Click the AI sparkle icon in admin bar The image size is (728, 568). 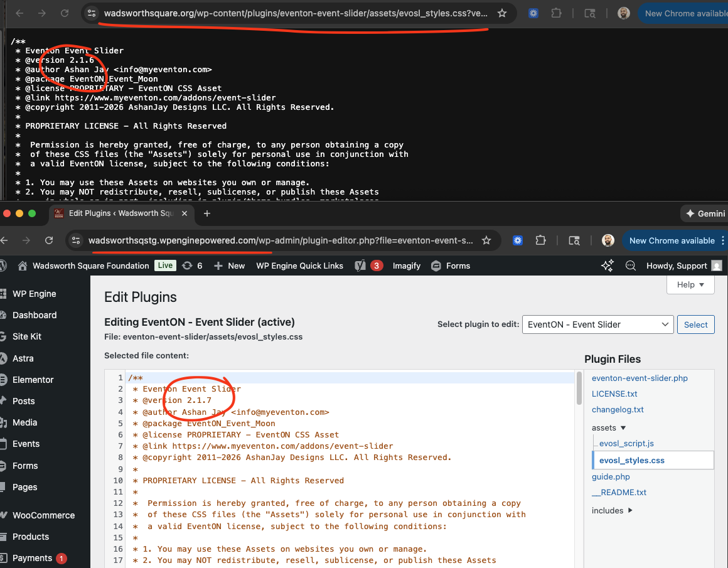607,265
